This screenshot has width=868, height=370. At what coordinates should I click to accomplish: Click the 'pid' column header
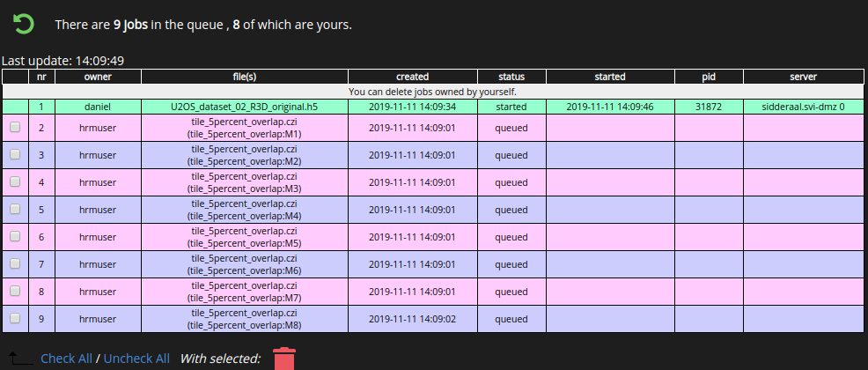click(709, 77)
